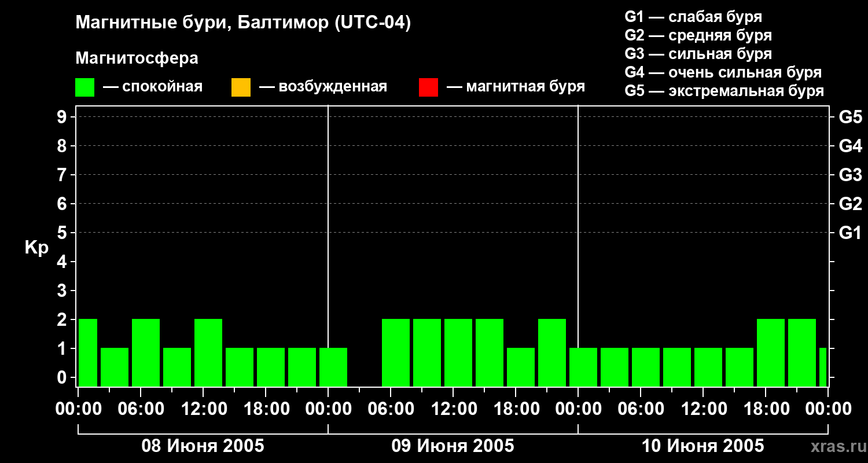The image size is (868, 463).
Task: Select the 06:00–09:00 bar on 08 Июня
Action: (146, 352)
